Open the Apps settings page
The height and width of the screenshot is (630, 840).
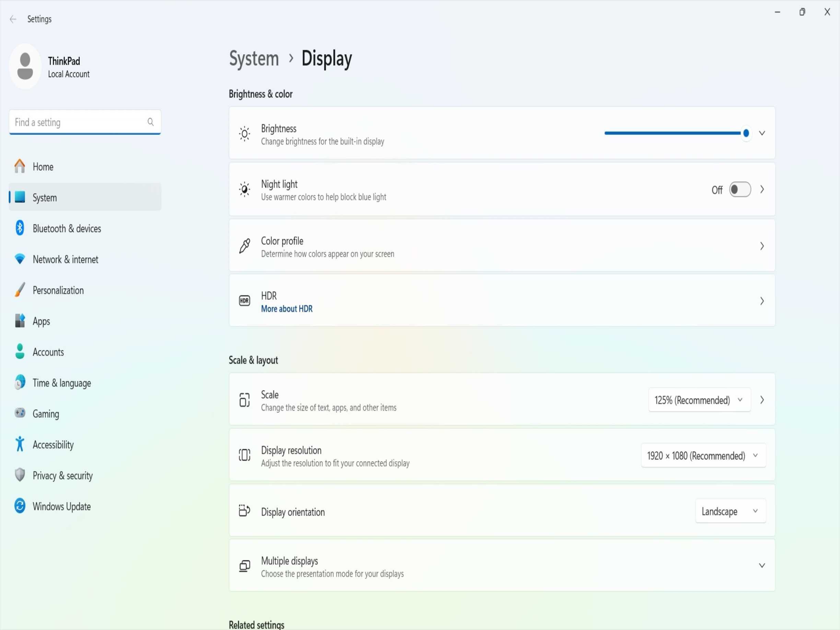tap(85, 321)
